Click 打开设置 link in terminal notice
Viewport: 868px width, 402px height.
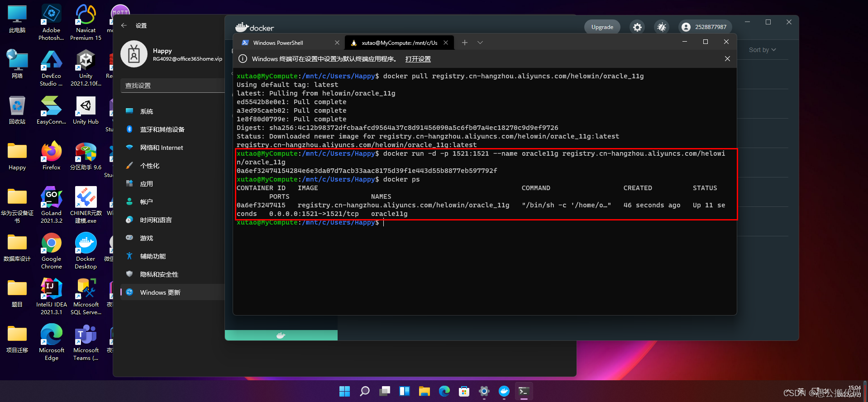pyautogui.click(x=418, y=59)
